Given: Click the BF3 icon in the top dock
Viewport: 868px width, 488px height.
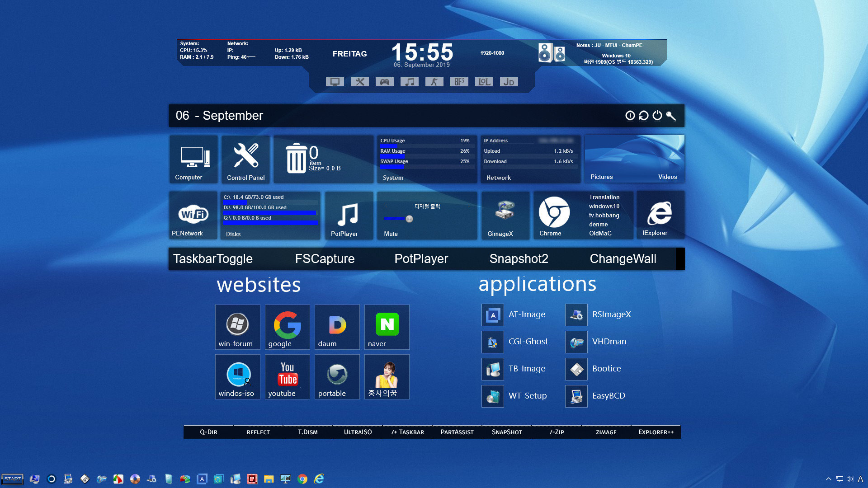Looking at the screenshot, I should [x=459, y=82].
